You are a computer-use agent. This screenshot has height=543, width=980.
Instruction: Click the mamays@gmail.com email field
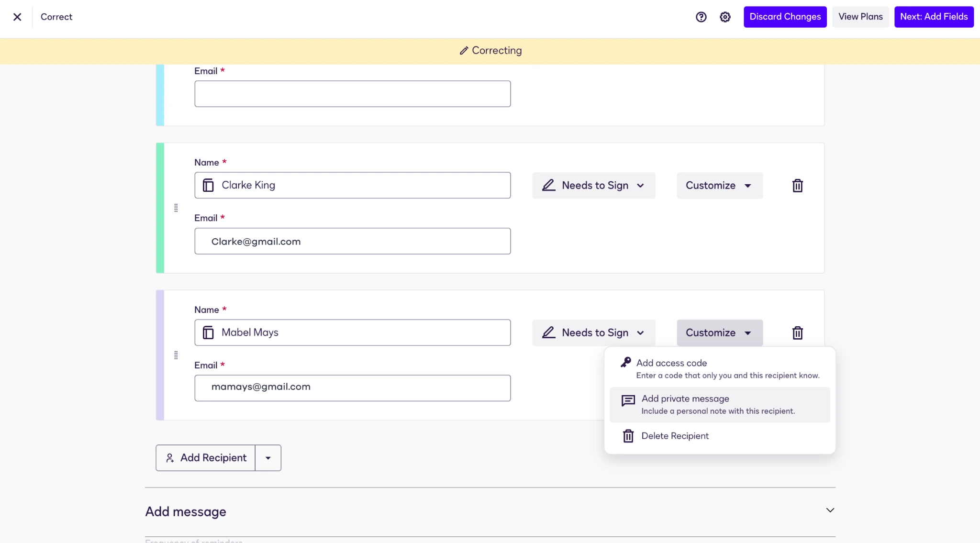352,388
